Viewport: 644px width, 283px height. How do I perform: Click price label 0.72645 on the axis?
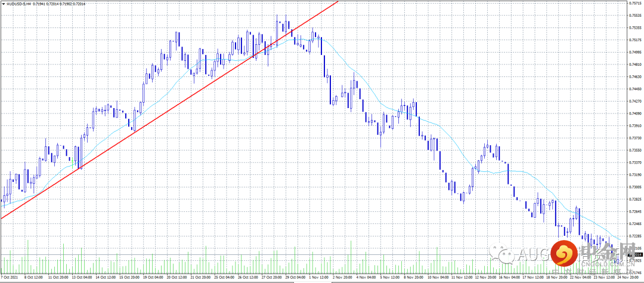[x=634, y=211]
